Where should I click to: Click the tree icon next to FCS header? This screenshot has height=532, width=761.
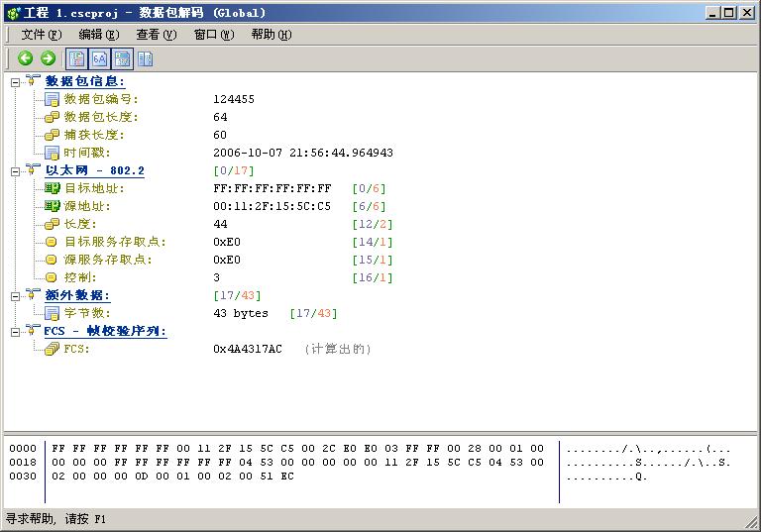click(33, 330)
